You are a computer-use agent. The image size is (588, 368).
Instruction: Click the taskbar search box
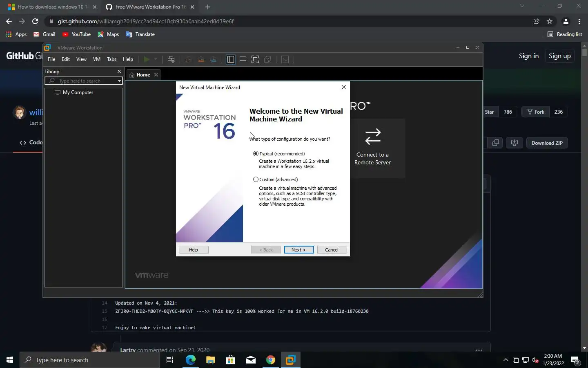[90, 360]
